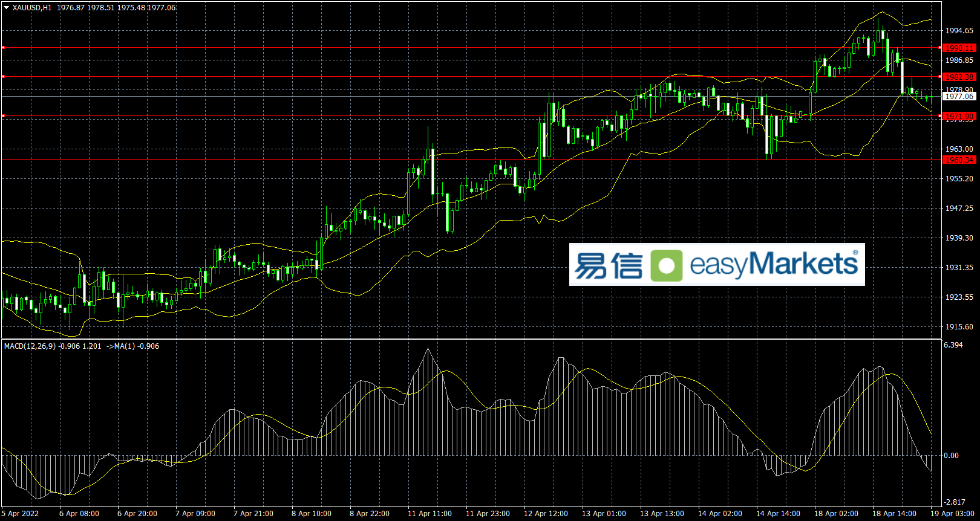The width and height of the screenshot is (980, 521).
Task: Click the 8 Apr 10:00 time label
Action: [312, 514]
